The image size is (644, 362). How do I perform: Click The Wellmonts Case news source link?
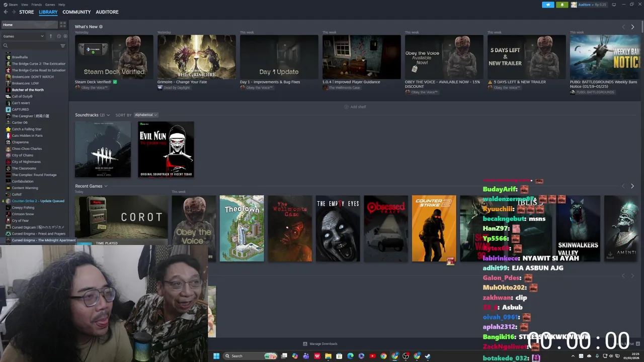pyautogui.click(x=344, y=87)
